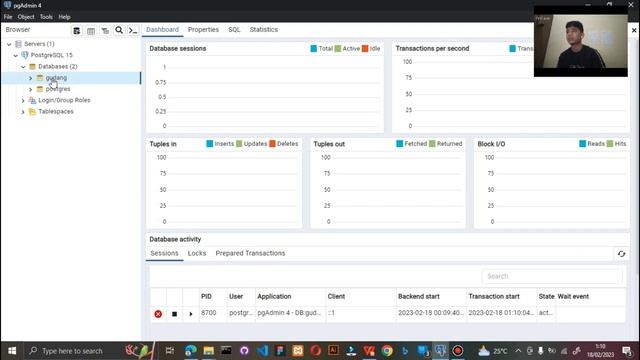Viewport: 640px width, 360px height.
Task: Open the Windows Start menu
Action: [x=12, y=351]
